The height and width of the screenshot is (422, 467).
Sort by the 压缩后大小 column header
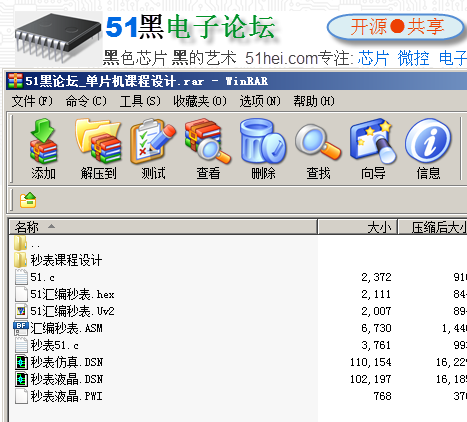433,227
